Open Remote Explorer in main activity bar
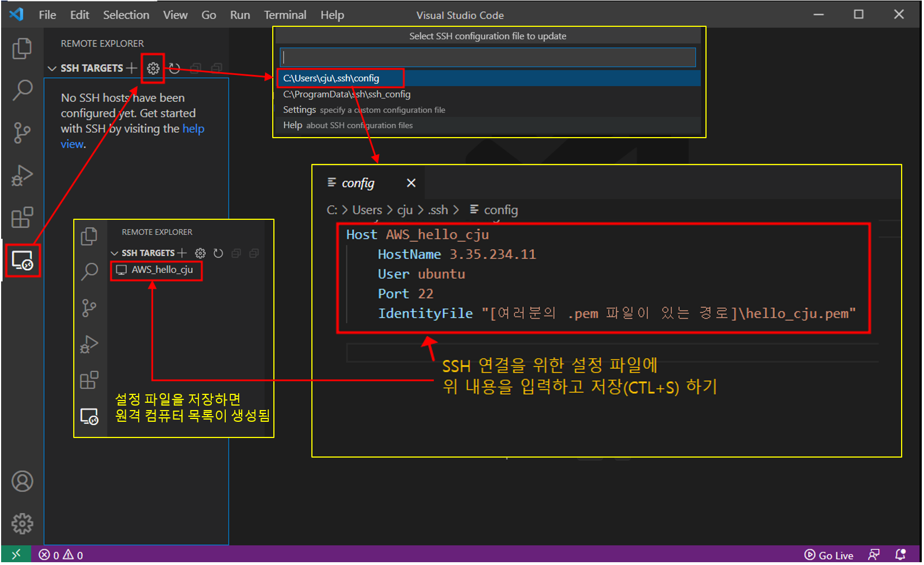Screen dimensions: 924x565 23,261
